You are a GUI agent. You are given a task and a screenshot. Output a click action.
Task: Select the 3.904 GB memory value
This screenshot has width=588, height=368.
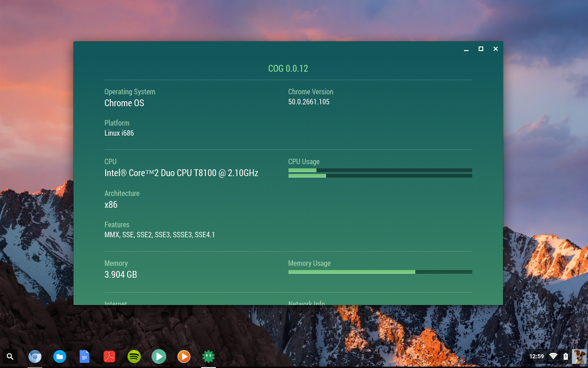click(x=121, y=275)
